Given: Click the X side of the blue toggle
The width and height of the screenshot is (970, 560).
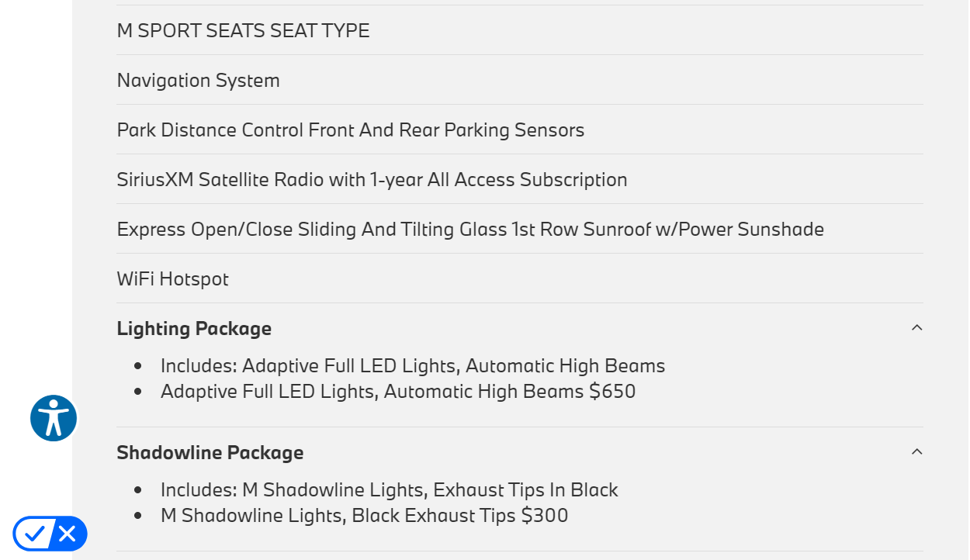Looking at the screenshot, I should point(68,534).
